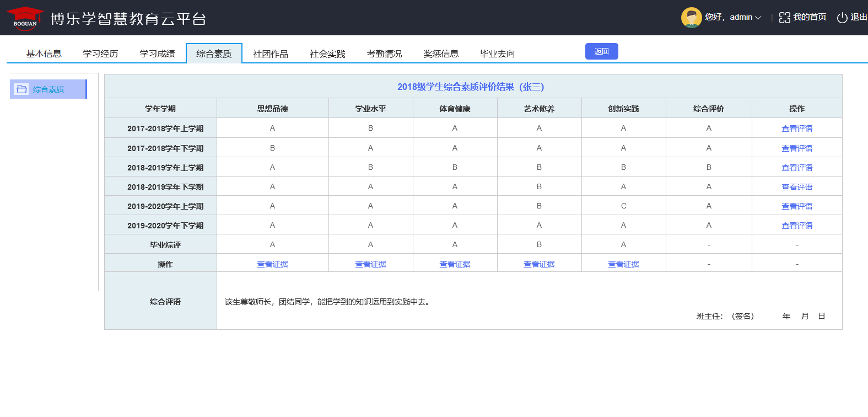The width and height of the screenshot is (868, 417).
Task: Click the 学习经历 tab
Action: point(100,54)
